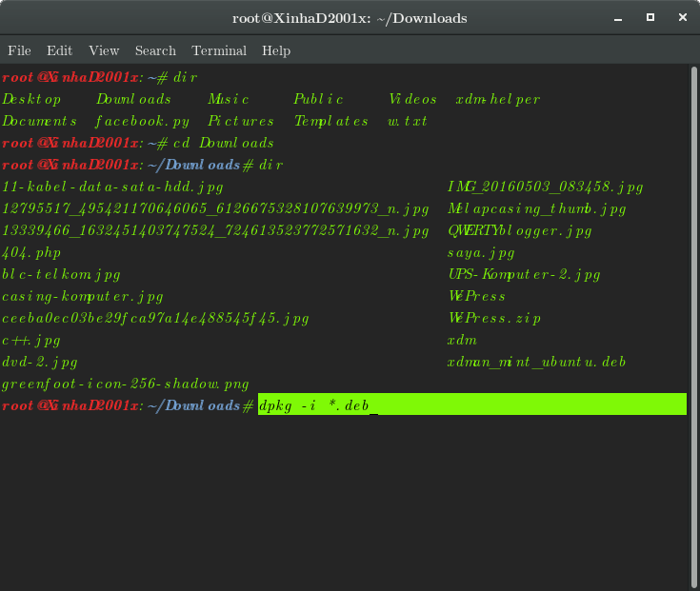Click the Music directory entry
The image size is (700, 591).
point(229,99)
